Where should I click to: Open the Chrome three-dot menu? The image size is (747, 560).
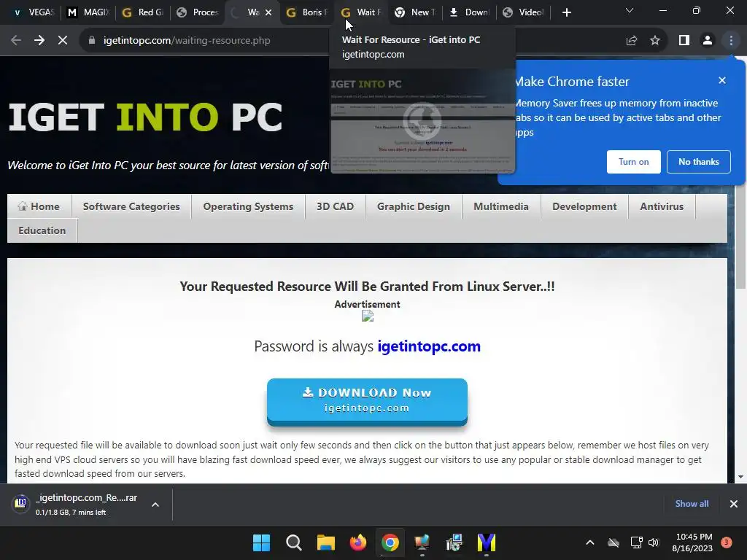point(731,41)
